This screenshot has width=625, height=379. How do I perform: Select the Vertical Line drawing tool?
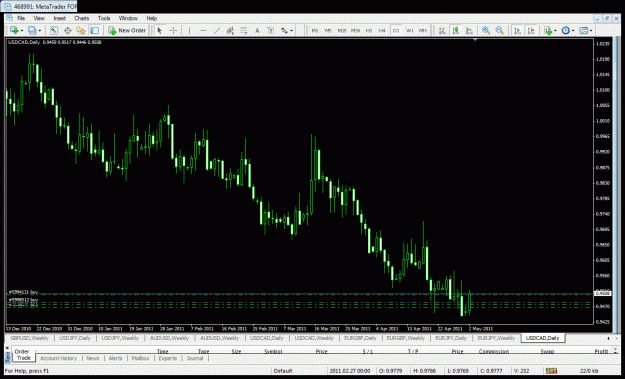point(189,30)
